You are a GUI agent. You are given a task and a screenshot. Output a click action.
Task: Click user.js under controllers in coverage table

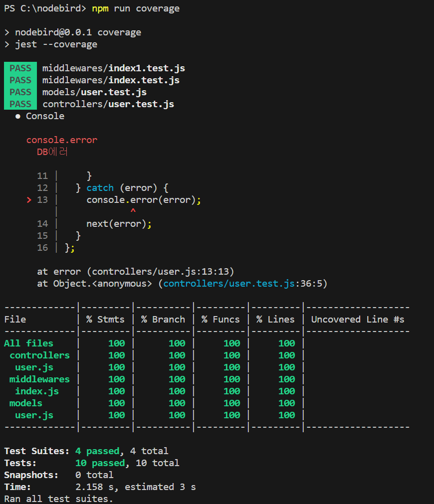coord(34,367)
